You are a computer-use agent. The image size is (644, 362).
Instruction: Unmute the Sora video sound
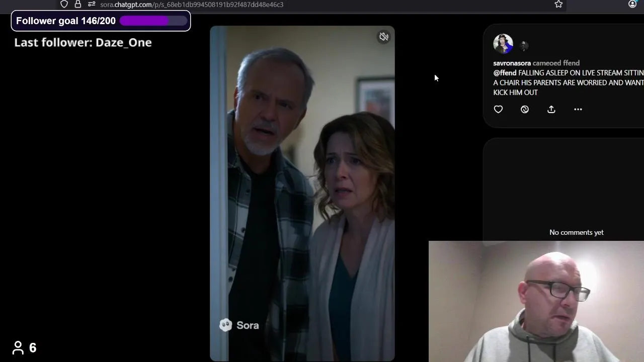point(384,37)
